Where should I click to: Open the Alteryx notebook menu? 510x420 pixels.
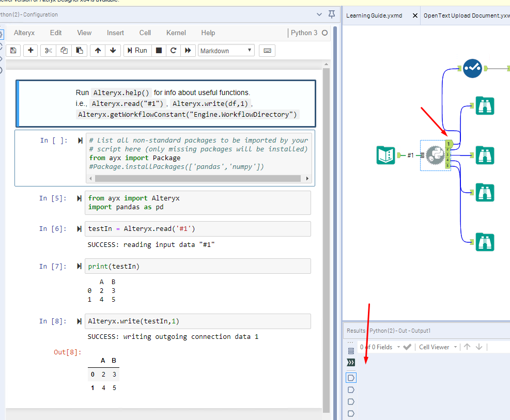[x=24, y=33]
